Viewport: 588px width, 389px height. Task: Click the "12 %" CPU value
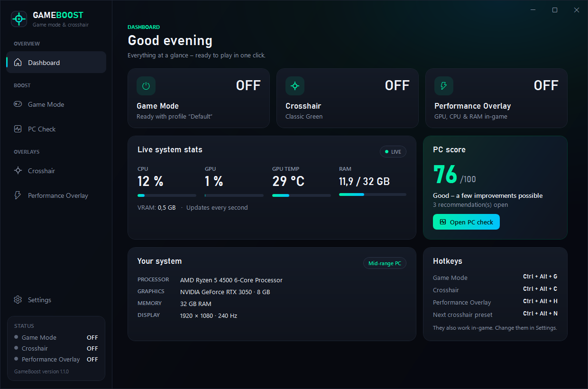pos(150,181)
